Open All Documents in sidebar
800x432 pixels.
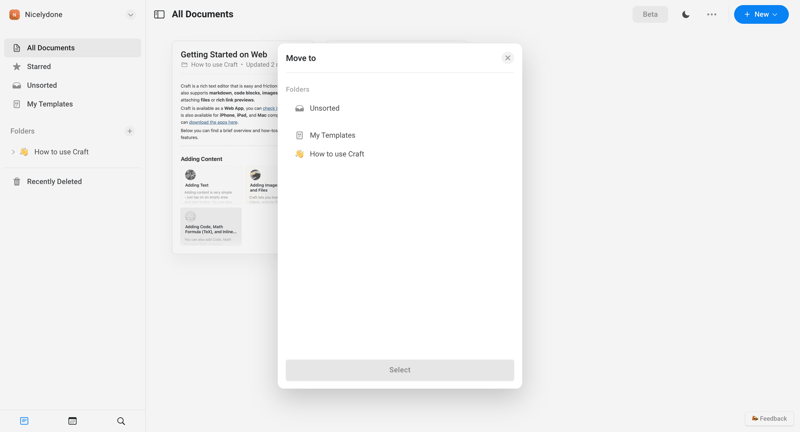click(x=72, y=47)
